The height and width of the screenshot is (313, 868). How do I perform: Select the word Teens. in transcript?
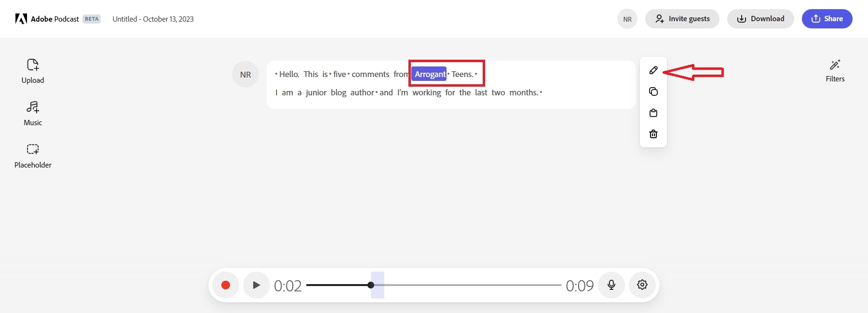point(462,74)
